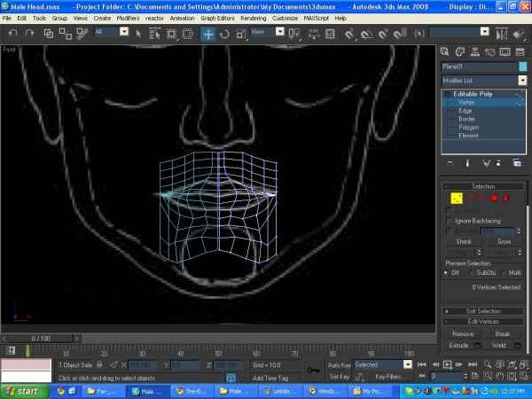
Task: Toggle the By Angle checkbox
Action: point(449,231)
